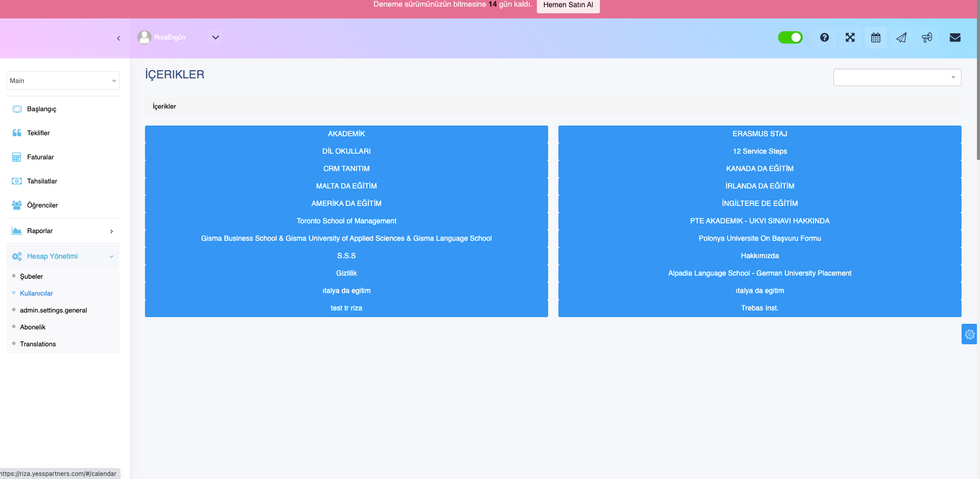Screen dimensions: 980x479
Task: Open the envelope messages icon
Action: [955, 37]
